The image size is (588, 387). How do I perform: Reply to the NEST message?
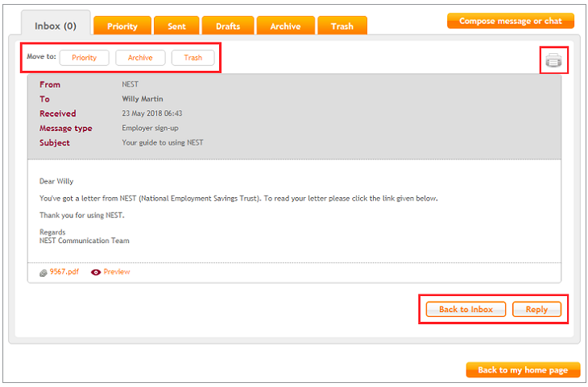536,310
